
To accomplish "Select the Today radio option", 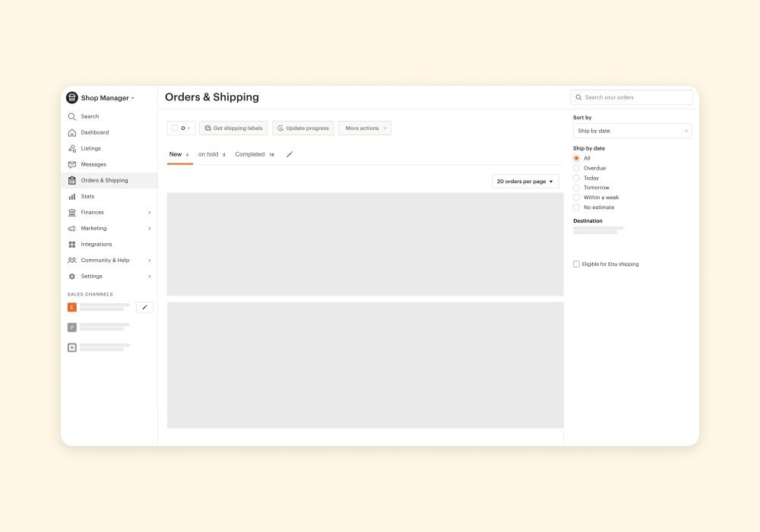I will click(576, 178).
